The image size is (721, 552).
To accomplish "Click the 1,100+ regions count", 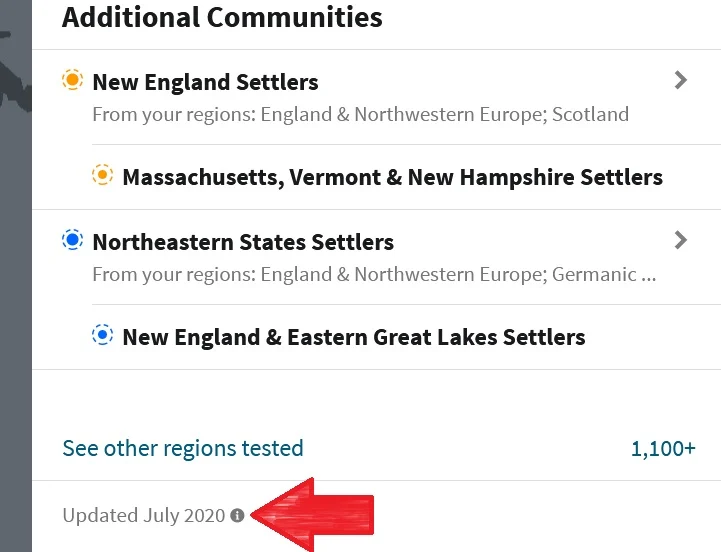I will (x=663, y=448).
